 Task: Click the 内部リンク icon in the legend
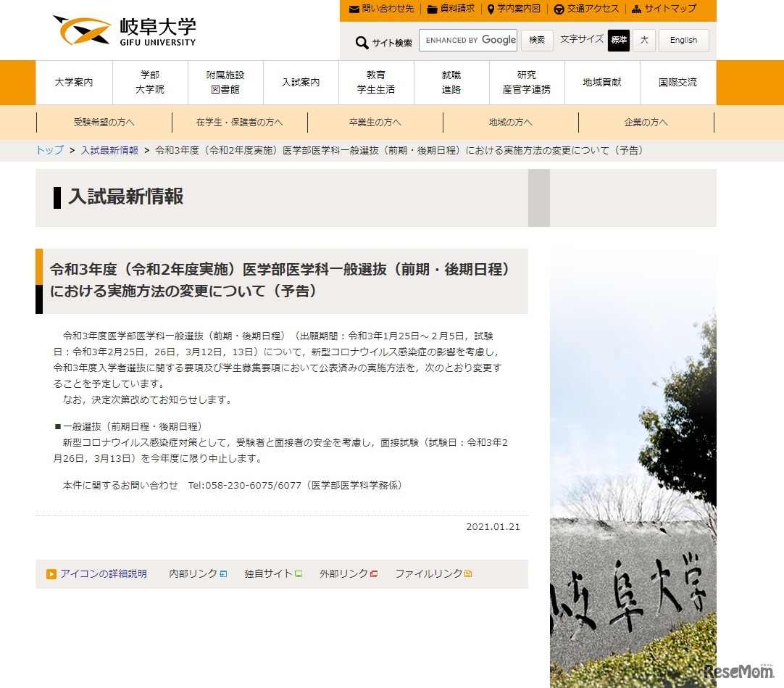222,573
